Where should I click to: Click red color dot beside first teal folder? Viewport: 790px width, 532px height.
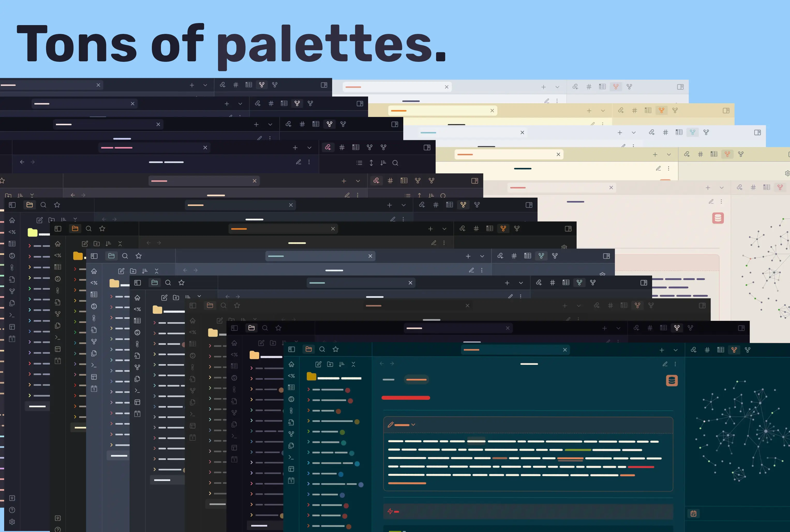tap(347, 390)
